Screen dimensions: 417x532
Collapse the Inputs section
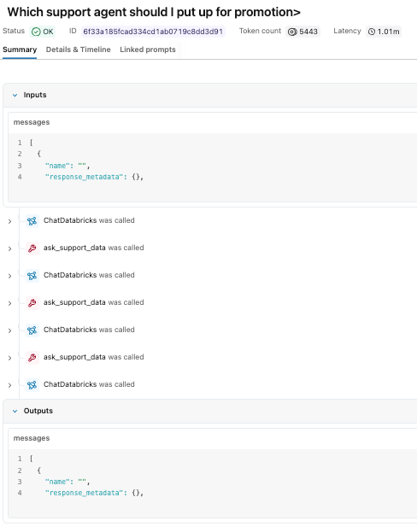pyautogui.click(x=15, y=96)
